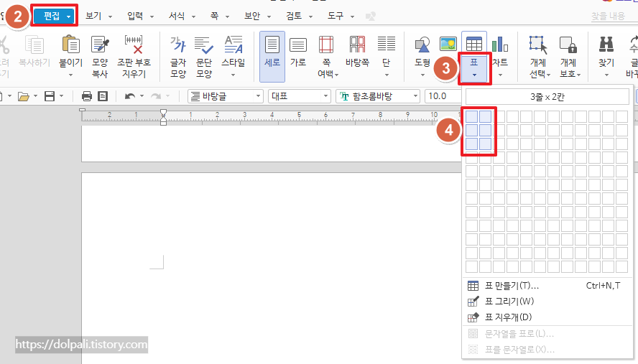The height and width of the screenshot is (364, 638).
Task: Expand the open-file dropdown arrow
Action: 35,96
